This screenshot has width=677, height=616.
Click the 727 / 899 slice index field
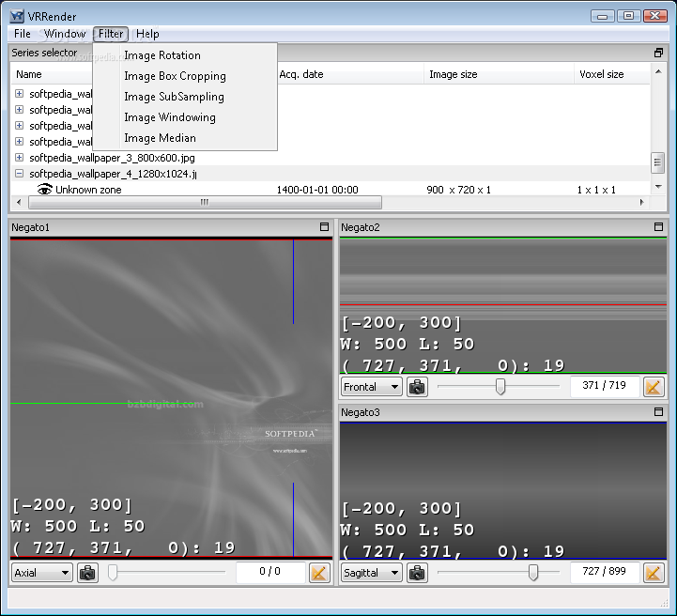[604, 572]
